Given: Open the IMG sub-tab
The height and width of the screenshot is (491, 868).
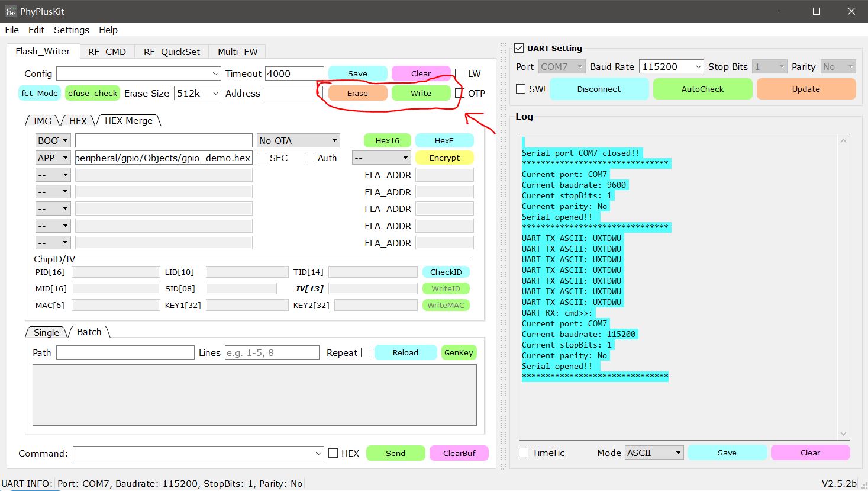Looking at the screenshot, I should [42, 120].
